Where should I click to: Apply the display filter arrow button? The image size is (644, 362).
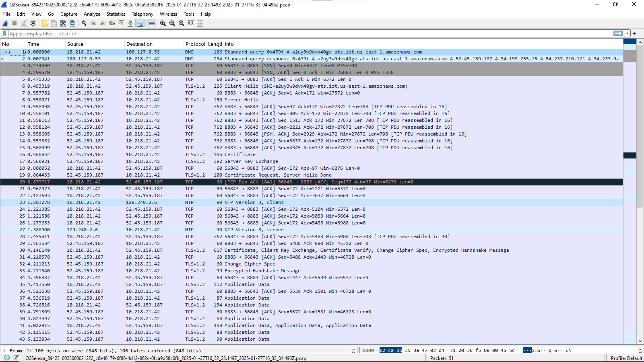coord(618,33)
